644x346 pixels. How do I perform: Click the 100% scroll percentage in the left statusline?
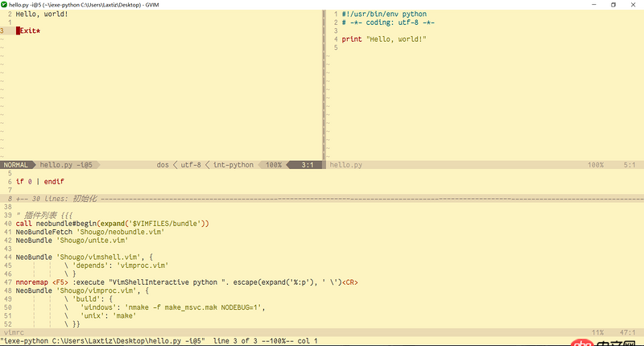coord(274,165)
